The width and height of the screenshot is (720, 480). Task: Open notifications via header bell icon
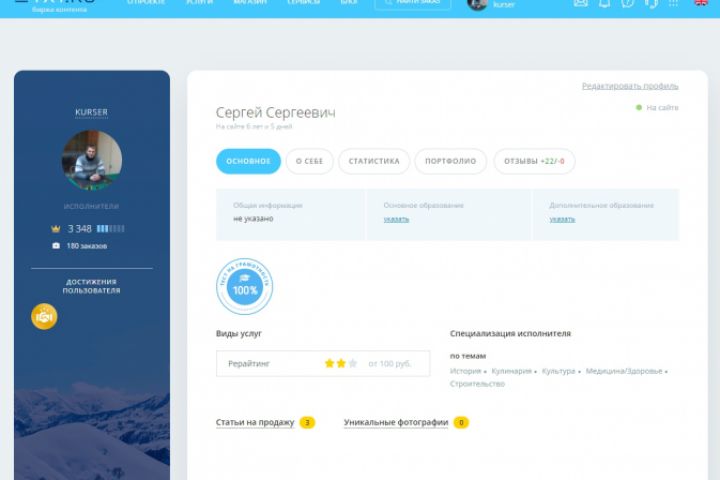click(604, 3)
